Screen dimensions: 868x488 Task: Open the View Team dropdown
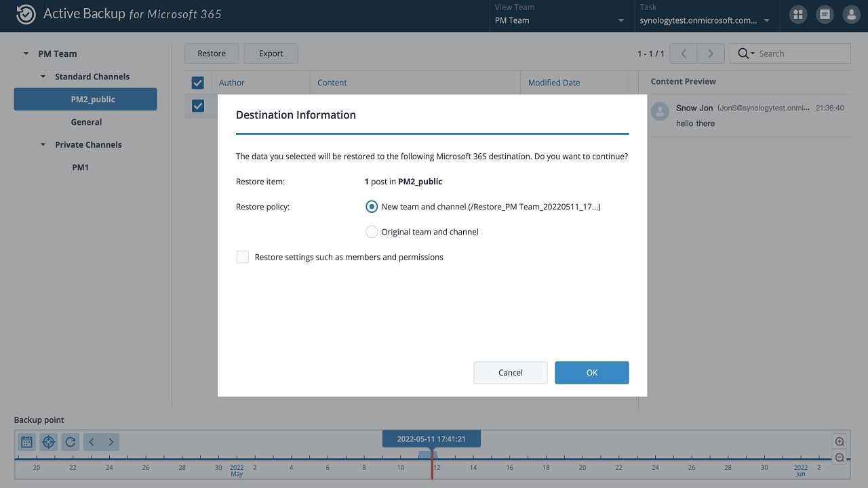(x=559, y=20)
